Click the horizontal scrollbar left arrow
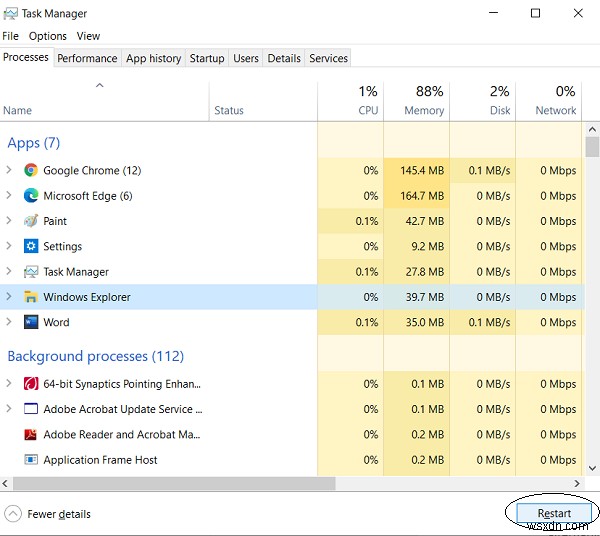 coord(5,484)
